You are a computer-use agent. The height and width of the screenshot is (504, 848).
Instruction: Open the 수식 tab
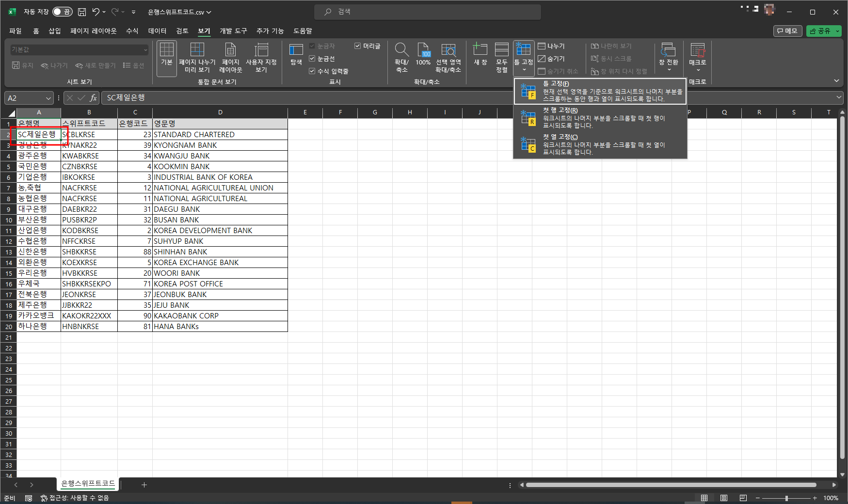point(132,31)
